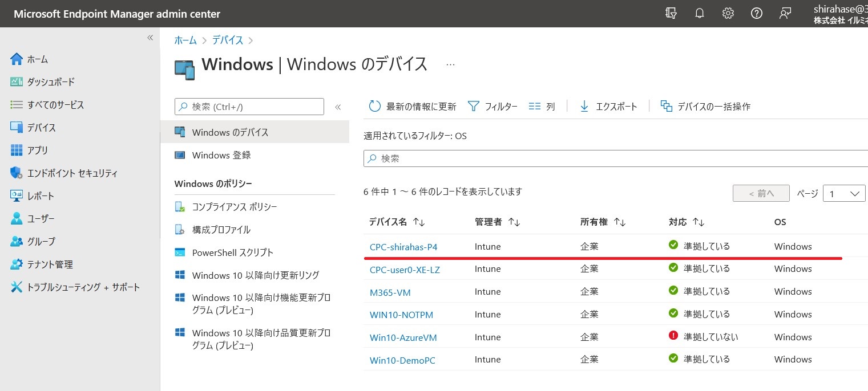Image resolution: width=868 pixels, height=391 pixels.
Task: Click Intune cell in WIN10-NOTPM row
Action: point(487,315)
